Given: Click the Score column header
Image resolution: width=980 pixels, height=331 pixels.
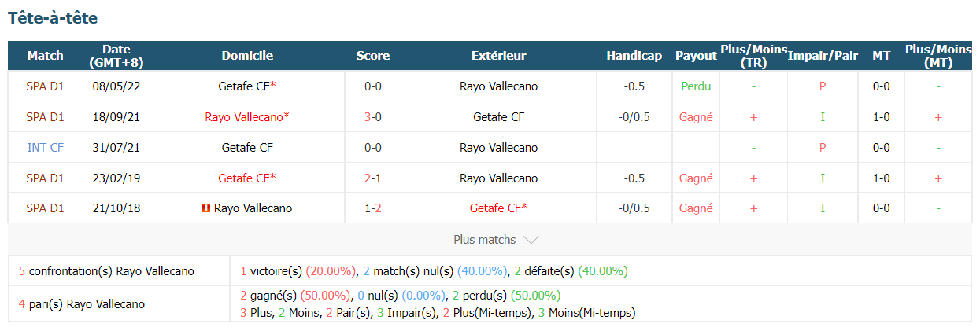Looking at the screenshot, I should point(373,56).
